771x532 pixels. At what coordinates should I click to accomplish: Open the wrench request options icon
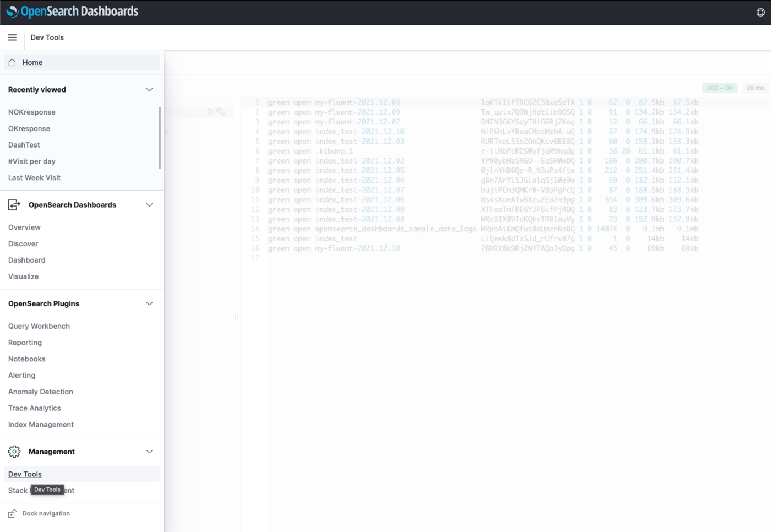221,111
